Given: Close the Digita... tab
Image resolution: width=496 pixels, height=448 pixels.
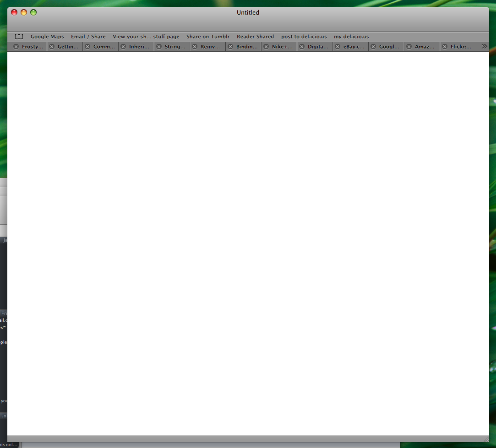Looking at the screenshot, I should click(302, 47).
